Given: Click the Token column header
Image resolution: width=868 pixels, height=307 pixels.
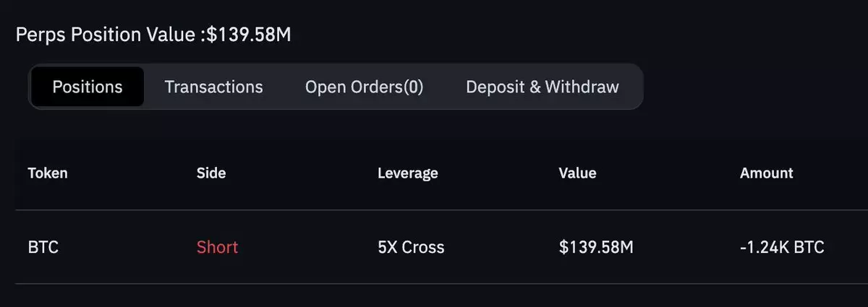Looking at the screenshot, I should pyautogui.click(x=48, y=173).
